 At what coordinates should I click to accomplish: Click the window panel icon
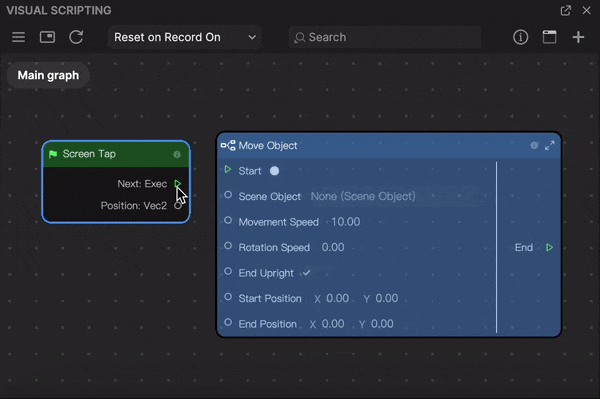(549, 37)
